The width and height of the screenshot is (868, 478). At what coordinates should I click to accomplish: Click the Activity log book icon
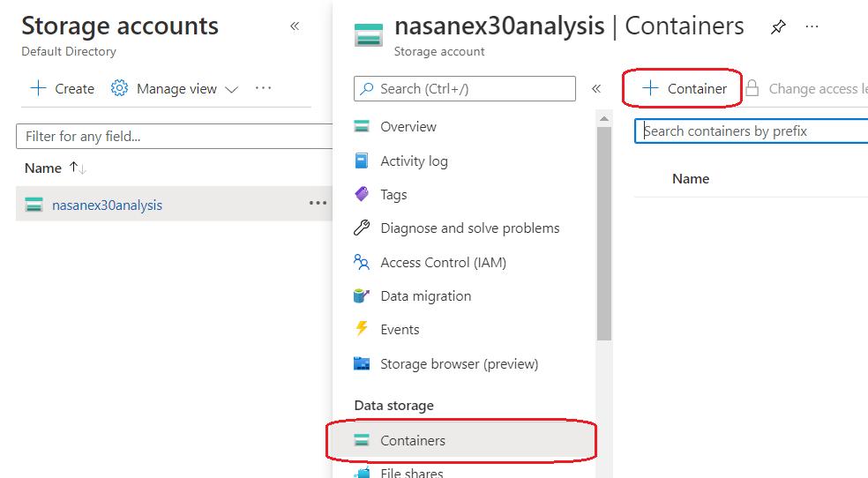(361, 161)
